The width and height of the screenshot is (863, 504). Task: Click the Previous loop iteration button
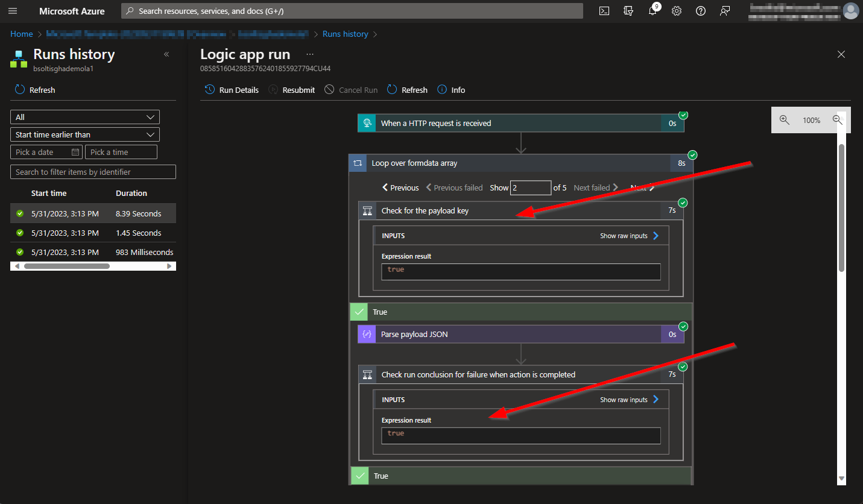point(400,187)
